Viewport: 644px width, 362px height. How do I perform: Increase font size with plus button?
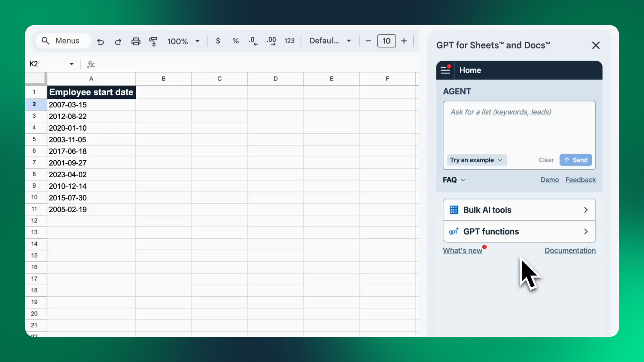point(404,41)
